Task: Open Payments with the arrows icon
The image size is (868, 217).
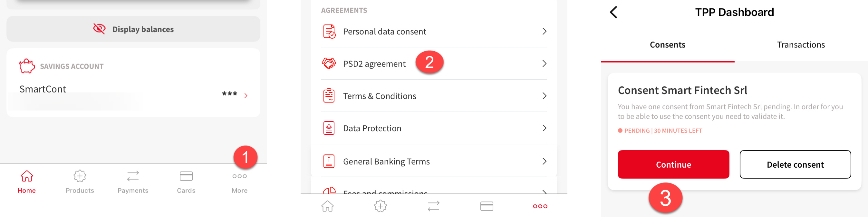Action: [133, 176]
